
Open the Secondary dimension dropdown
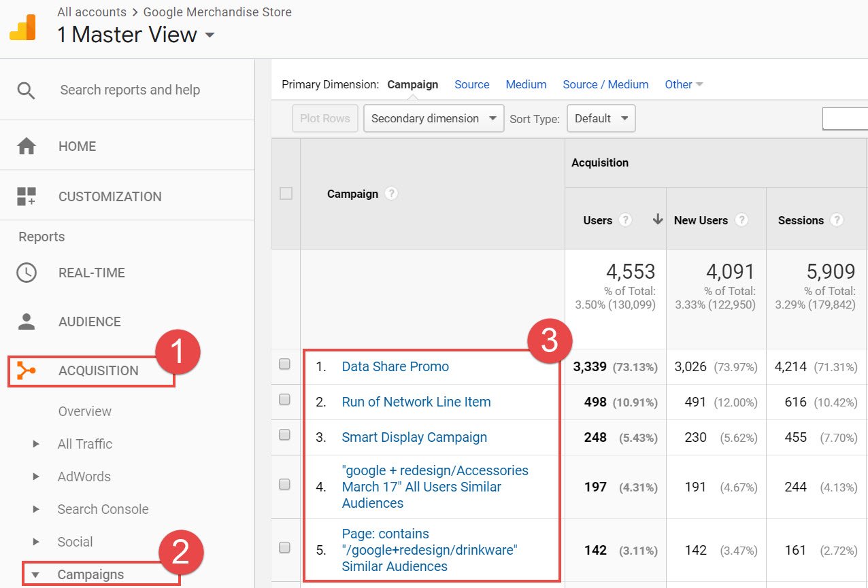coord(434,118)
